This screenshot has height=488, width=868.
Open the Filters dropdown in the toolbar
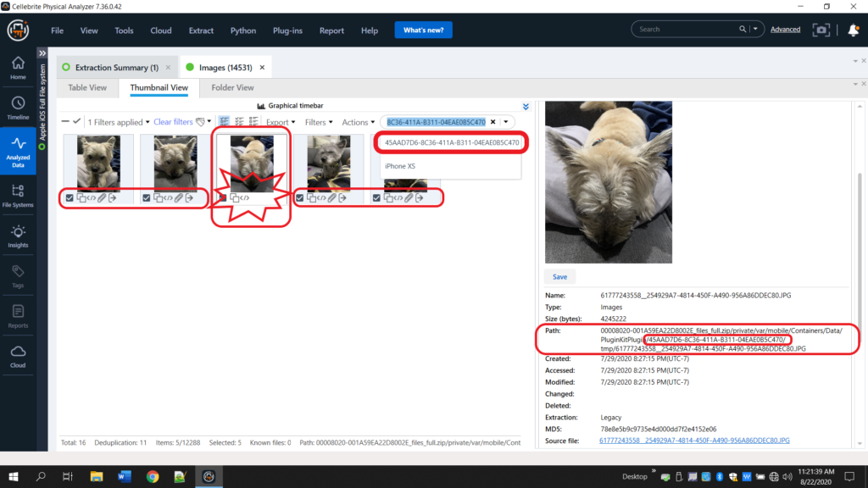pyautogui.click(x=319, y=122)
